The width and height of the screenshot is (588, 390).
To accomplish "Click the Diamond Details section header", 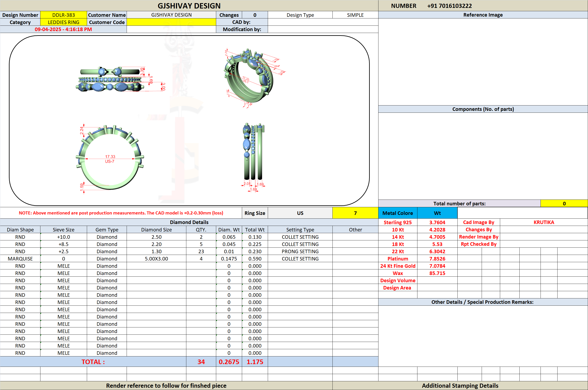I will 189,222.
